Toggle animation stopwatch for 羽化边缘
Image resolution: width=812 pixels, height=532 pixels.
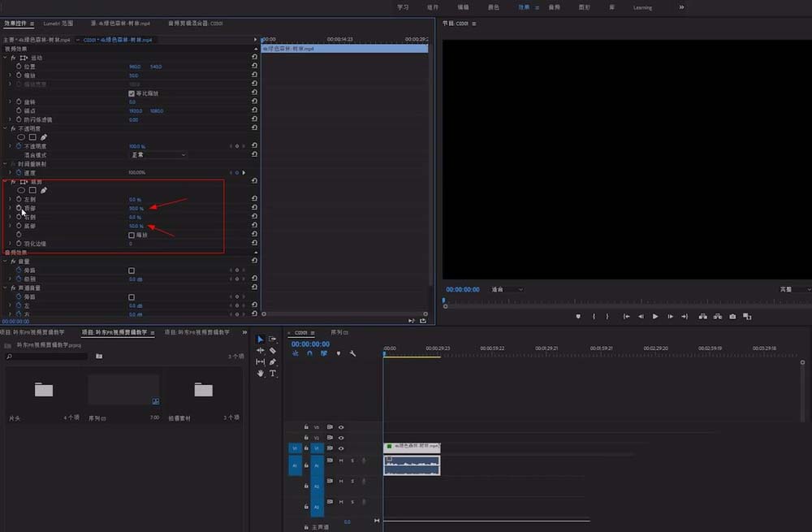point(19,243)
